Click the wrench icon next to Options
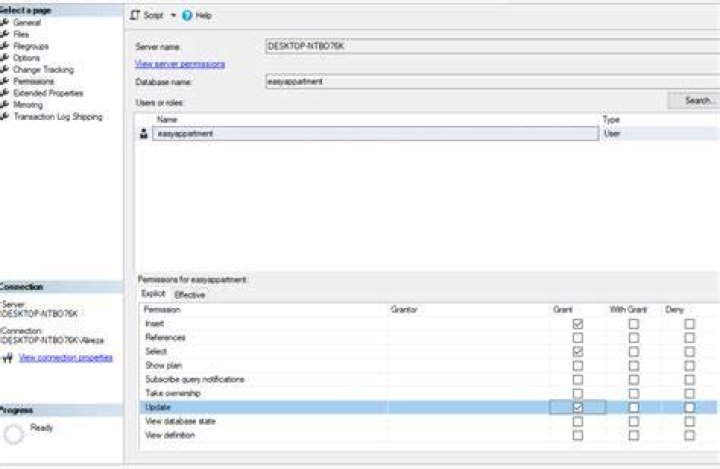 click(x=5, y=57)
